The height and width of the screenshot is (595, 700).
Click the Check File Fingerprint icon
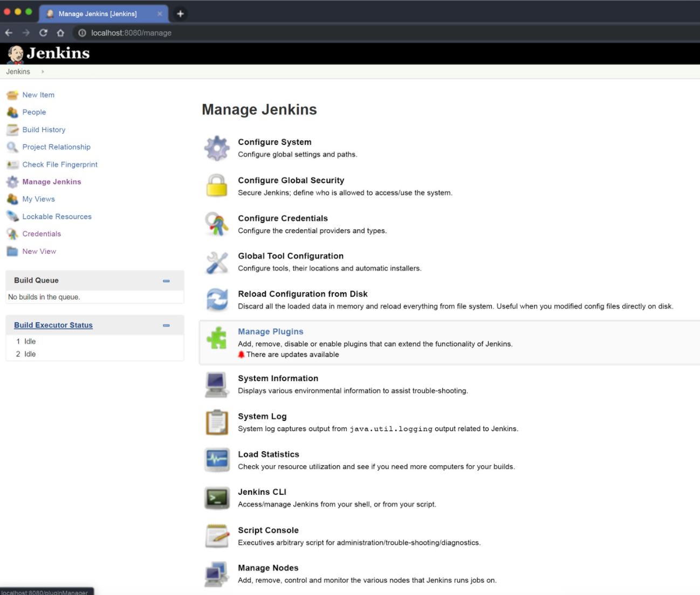12,164
